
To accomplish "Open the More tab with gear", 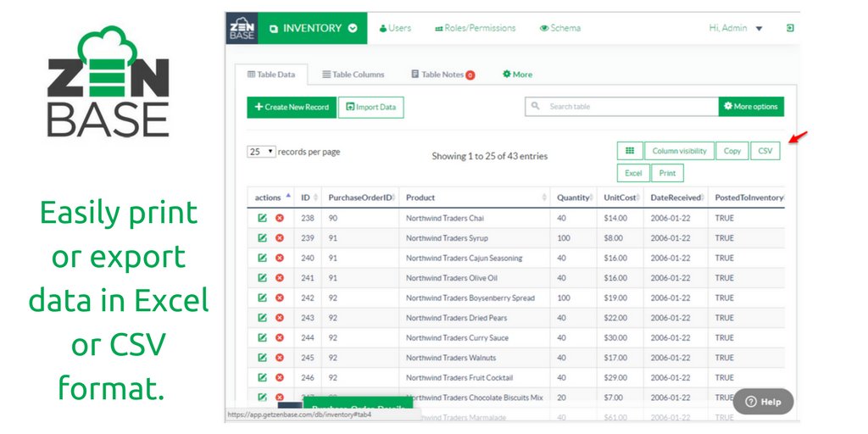I will pyautogui.click(x=517, y=75).
